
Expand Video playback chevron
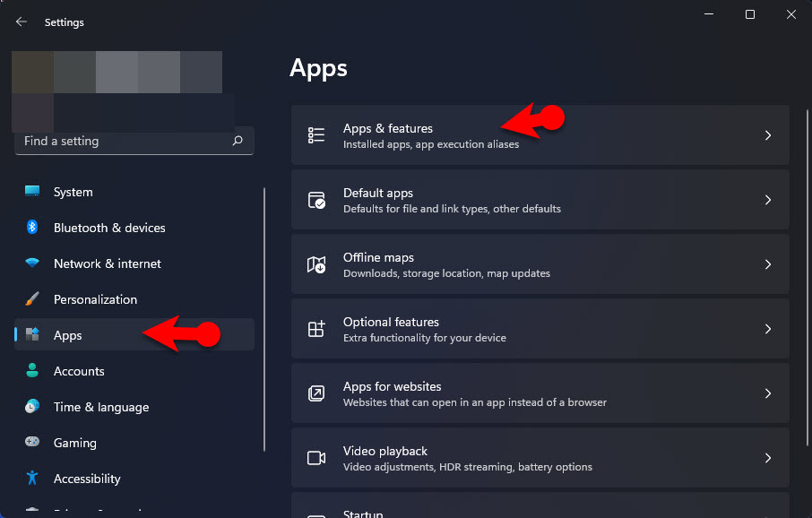(x=768, y=458)
